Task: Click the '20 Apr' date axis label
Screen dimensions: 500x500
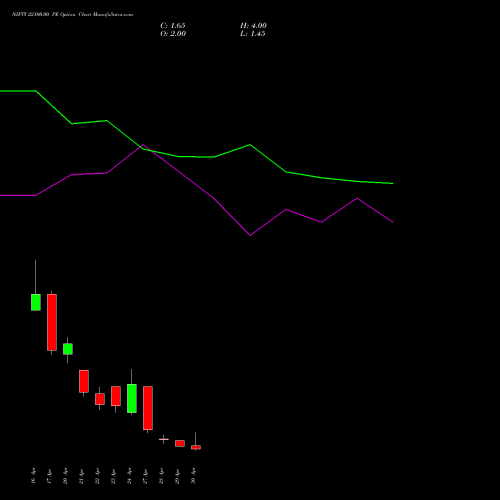Action: tap(65, 476)
